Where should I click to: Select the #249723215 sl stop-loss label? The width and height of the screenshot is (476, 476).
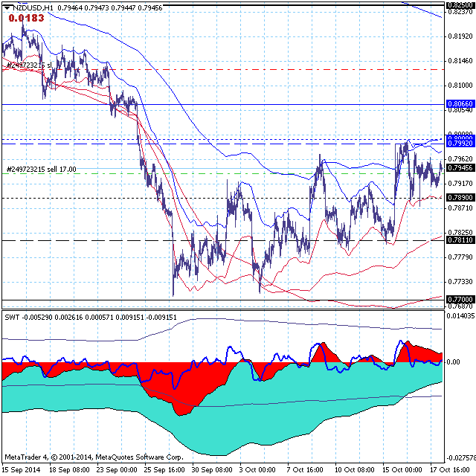[29, 65]
